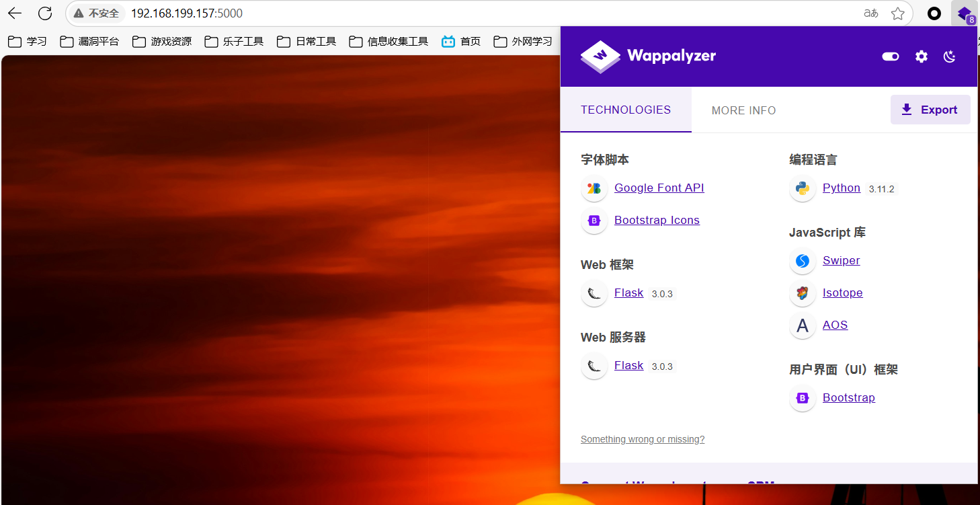Click the 编程语言 category heading
Viewport: 980px width, 505px height.
pyautogui.click(x=813, y=160)
